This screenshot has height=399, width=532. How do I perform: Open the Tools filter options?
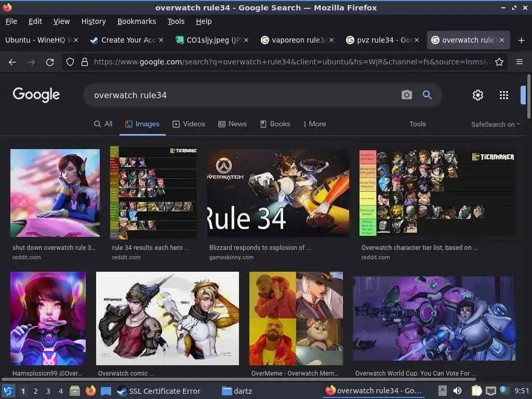point(417,124)
